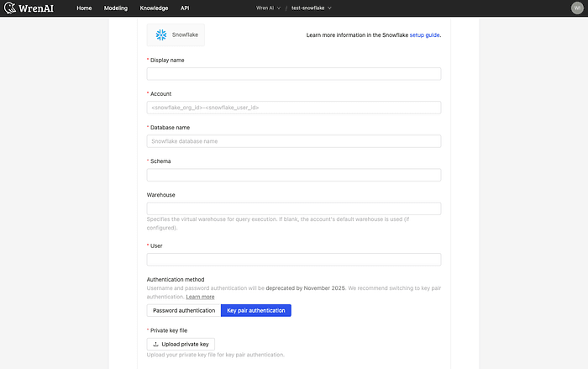Expand the Wren AI workspace dropdown
The width and height of the screenshot is (588, 369).
(x=269, y=8)
